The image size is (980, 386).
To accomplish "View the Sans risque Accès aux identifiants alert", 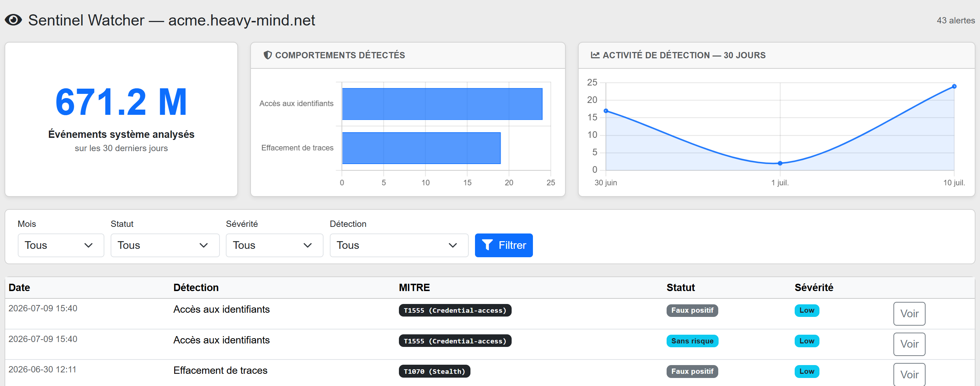I will (909, 344).
